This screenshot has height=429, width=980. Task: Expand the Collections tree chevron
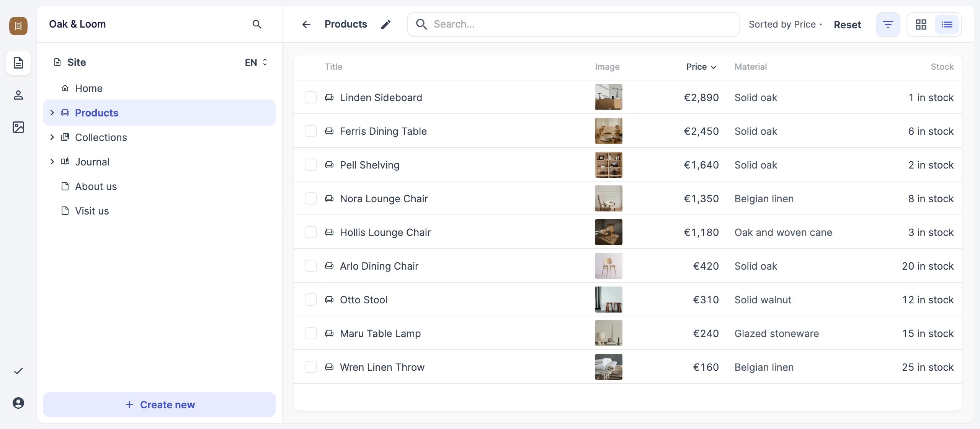pos(52,137)
